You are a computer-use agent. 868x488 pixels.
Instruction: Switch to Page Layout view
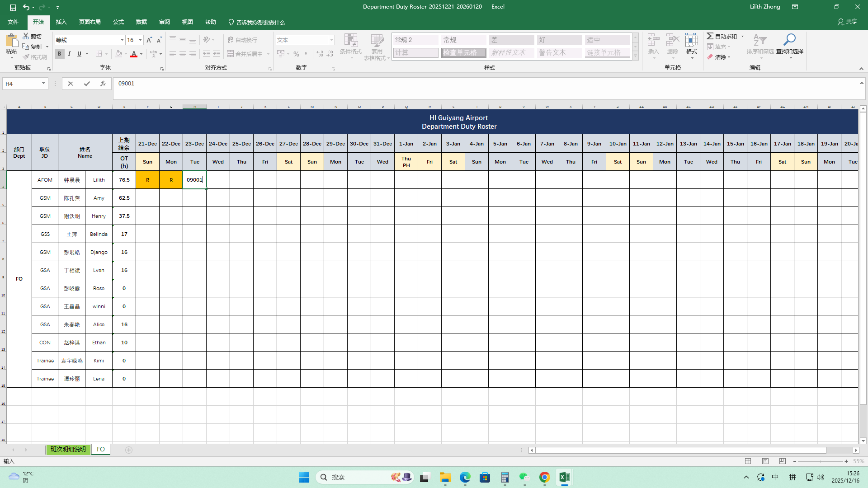[765, 461]
